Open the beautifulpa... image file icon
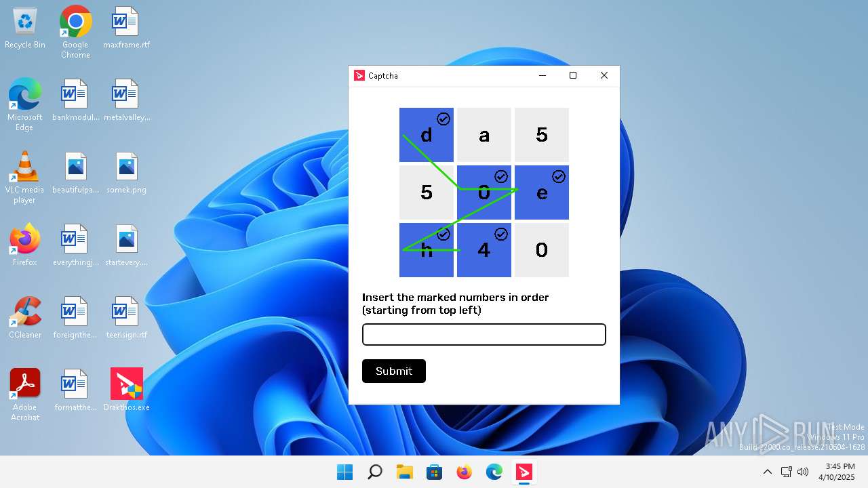 tap(75, 174)
